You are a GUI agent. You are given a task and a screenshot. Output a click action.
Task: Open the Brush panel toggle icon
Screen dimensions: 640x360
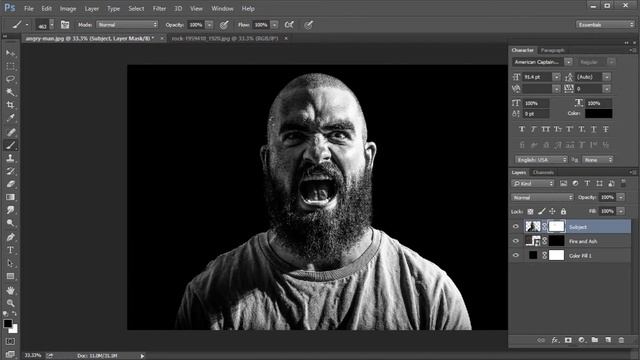[x=65, y=25]
